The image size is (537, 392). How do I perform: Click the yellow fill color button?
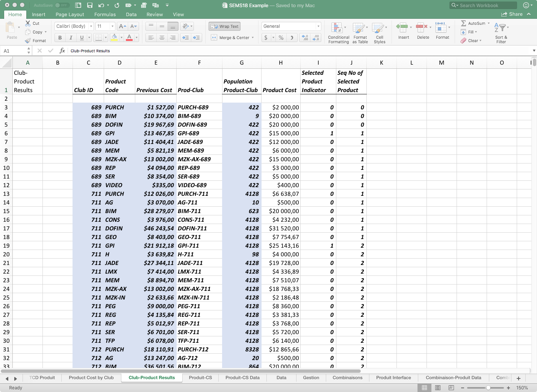pyautogui.click(x=114, y=38)
